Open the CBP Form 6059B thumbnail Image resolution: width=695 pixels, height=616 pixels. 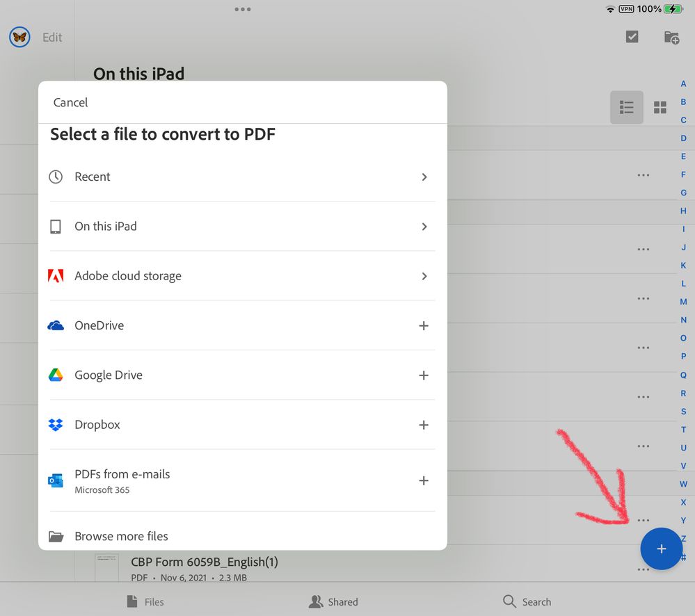point(106,568)
